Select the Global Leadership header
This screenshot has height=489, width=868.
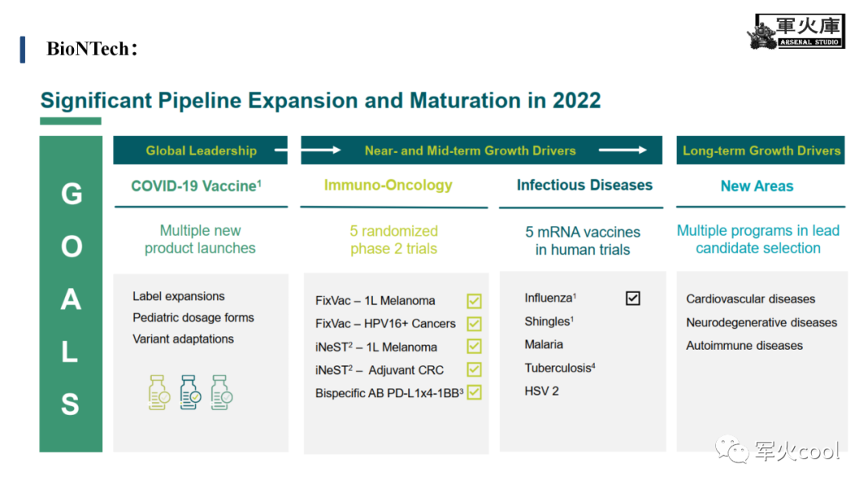[200, 150]
